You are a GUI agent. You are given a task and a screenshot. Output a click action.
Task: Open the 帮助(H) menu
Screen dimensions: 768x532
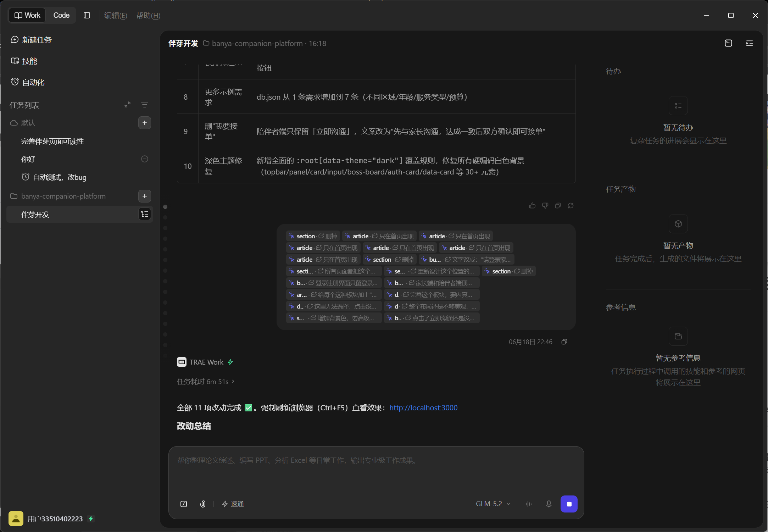[148, 15]
